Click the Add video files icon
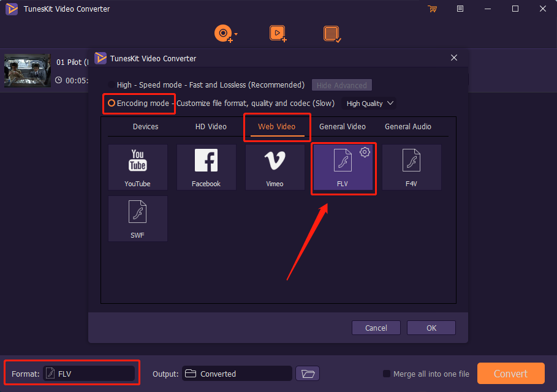The image size is (557, 392). pyautogui.click(x=278, y=34)
